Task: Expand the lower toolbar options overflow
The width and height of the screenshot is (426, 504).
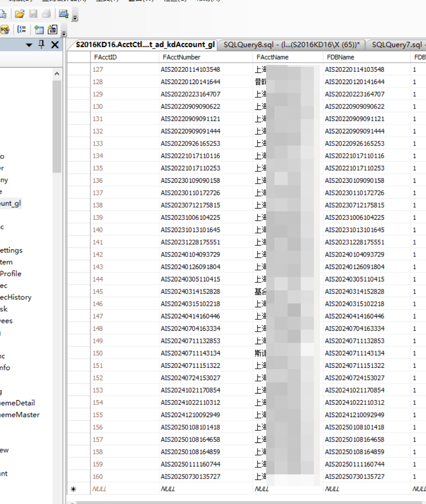Action: coord(64,33)
